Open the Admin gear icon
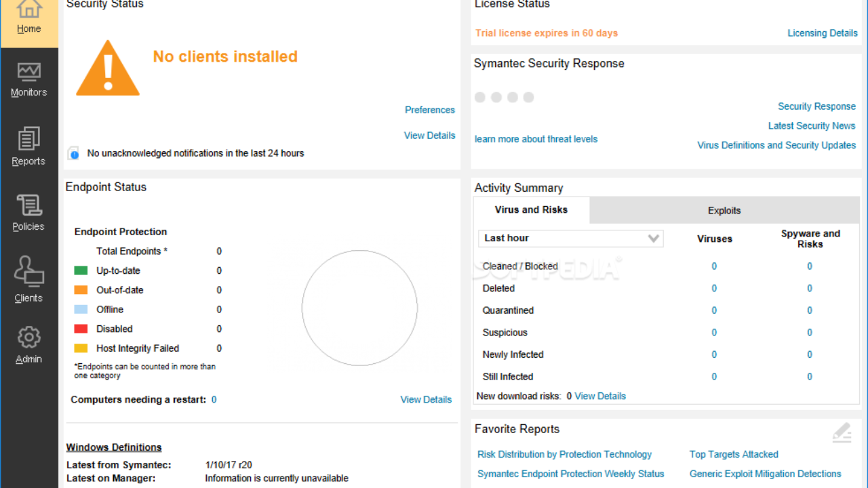Screen dimensions: 868x488 [29, 338]
